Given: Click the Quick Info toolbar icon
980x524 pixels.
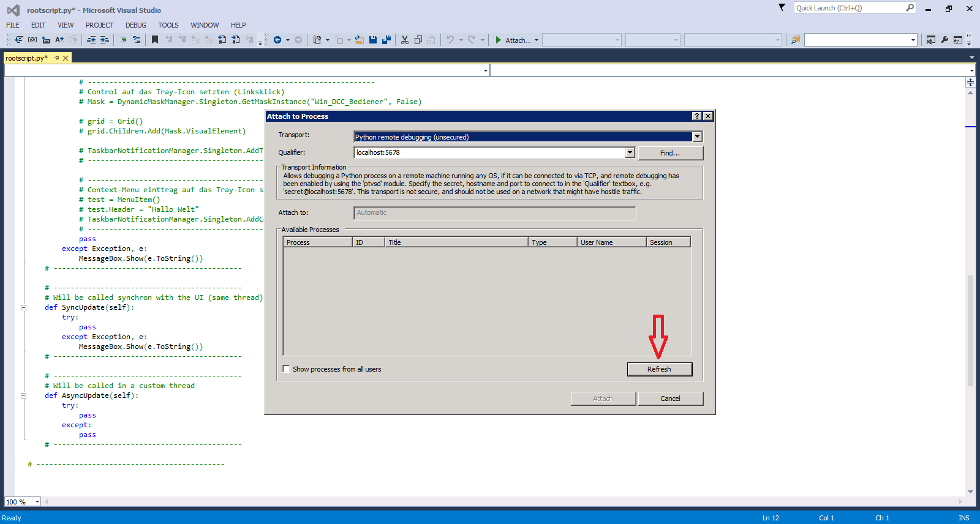Looking at the screenshot, I should point(46,40).
